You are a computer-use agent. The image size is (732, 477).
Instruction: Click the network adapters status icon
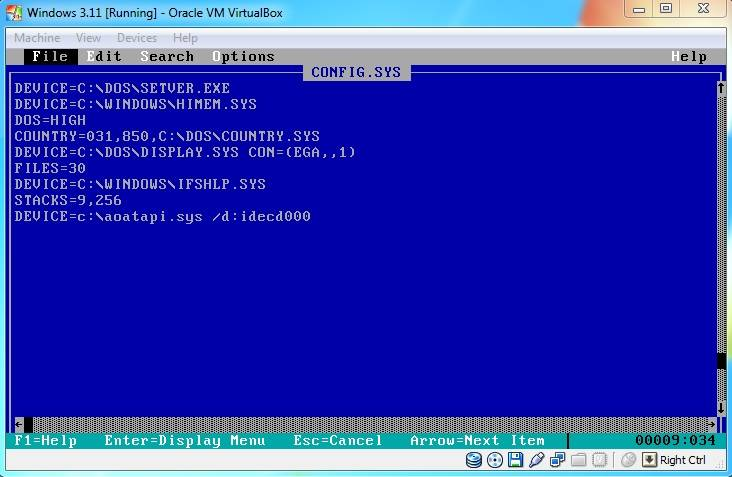point(557,460)
